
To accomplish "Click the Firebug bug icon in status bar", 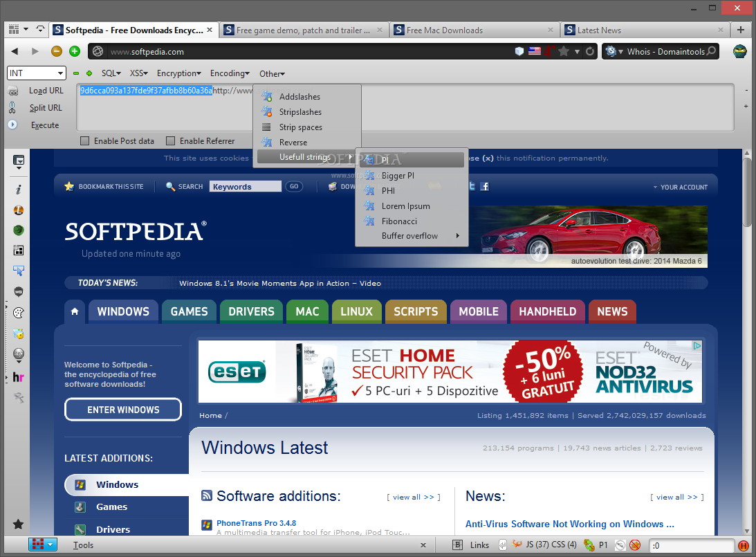I will coord(517,545).
